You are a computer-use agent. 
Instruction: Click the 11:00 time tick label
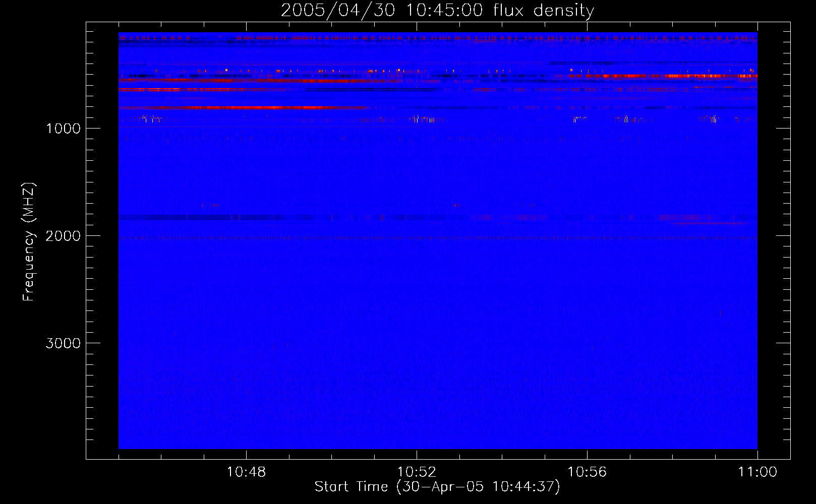(x=757, y=472)
